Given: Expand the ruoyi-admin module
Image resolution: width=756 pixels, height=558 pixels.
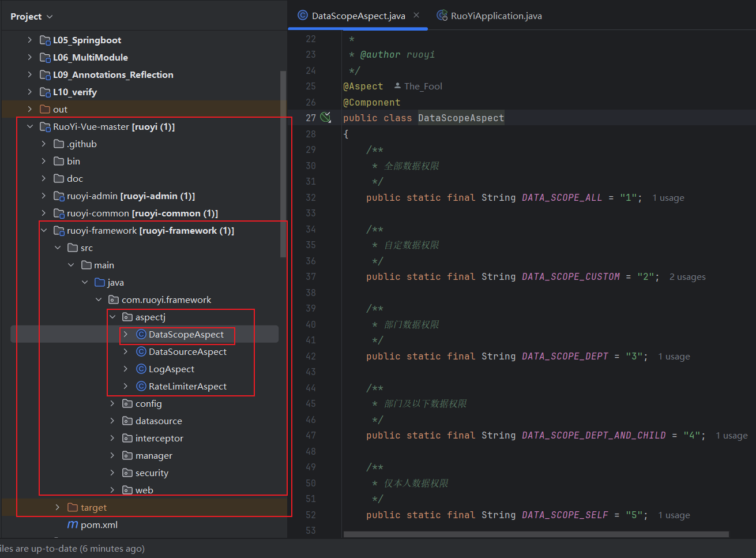Looking at the screenshot, I should point(44,196).
